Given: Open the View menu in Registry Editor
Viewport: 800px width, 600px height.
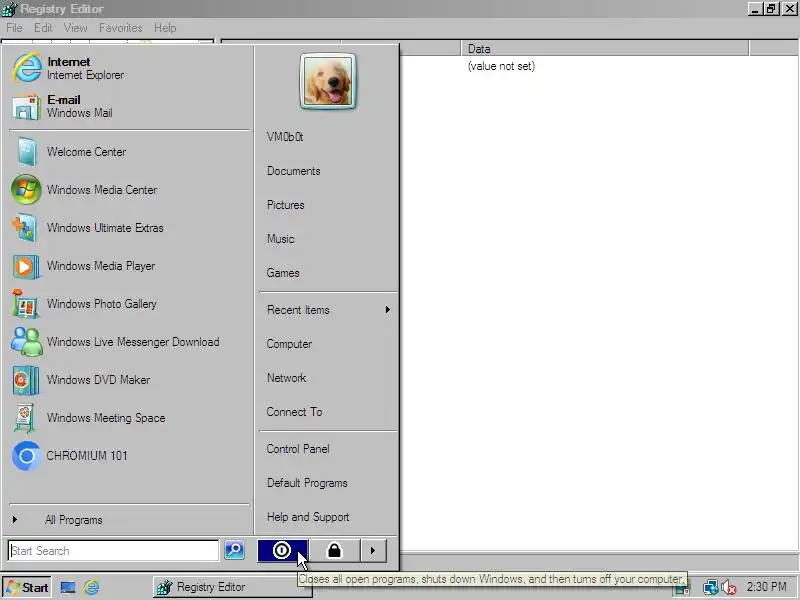Looking at the screenshot, I should coord(76,28).
